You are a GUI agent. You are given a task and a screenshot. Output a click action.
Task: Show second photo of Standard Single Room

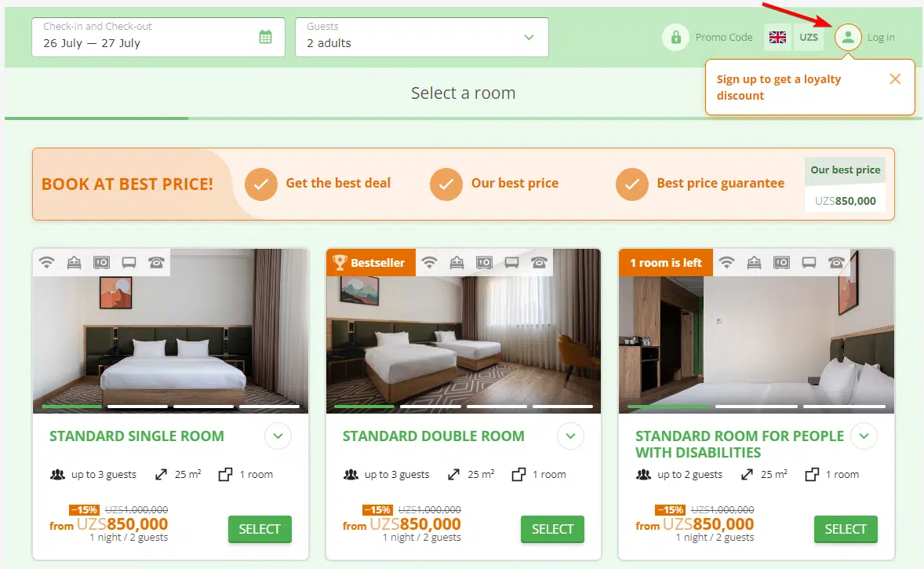coord(137,407)
